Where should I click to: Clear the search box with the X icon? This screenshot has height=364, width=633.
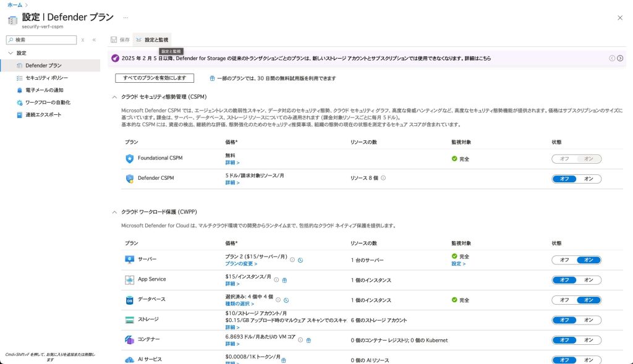coord(83,40)
